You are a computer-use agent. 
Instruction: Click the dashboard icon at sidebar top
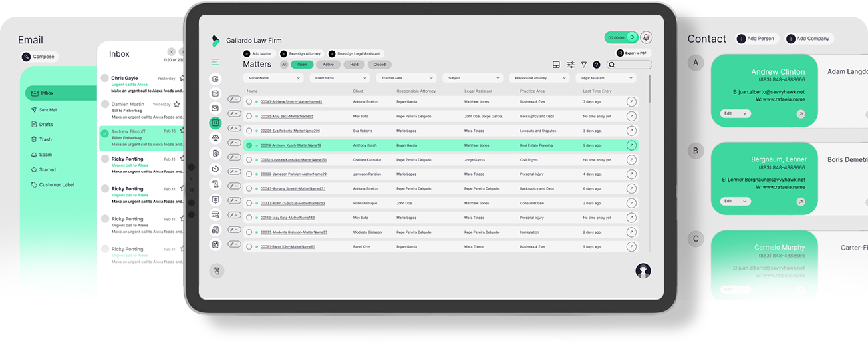point(215,79)
